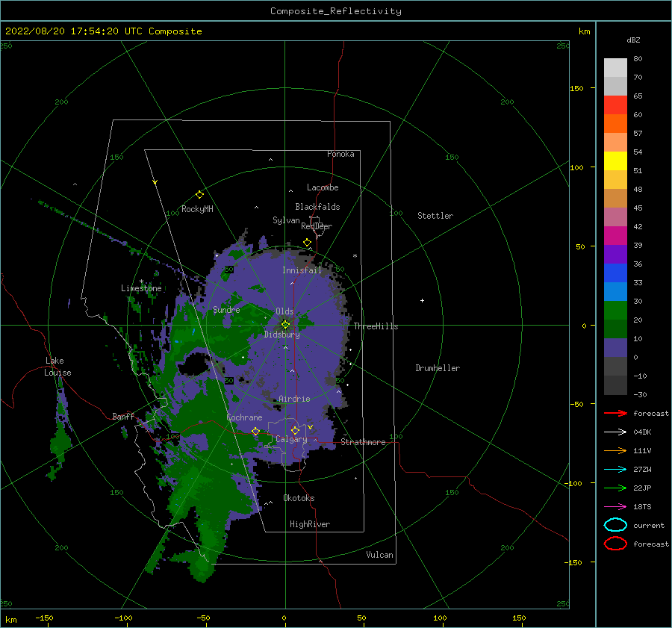Click the magenta 18TS arrow icon
Image resolution: width=672 pixels, height=628 pixels.
(x=615, y=507)
